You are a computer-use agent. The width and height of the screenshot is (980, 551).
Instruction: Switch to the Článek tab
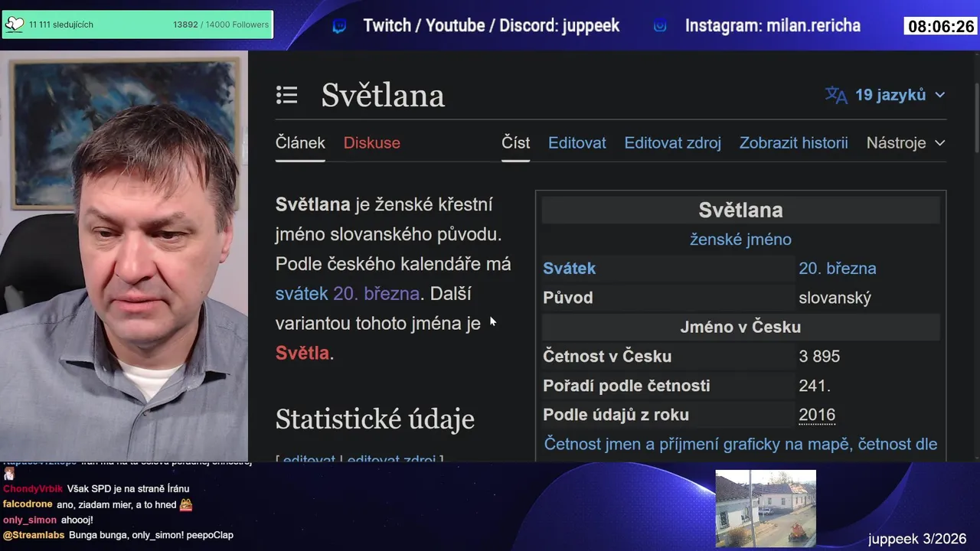[300, 142]
